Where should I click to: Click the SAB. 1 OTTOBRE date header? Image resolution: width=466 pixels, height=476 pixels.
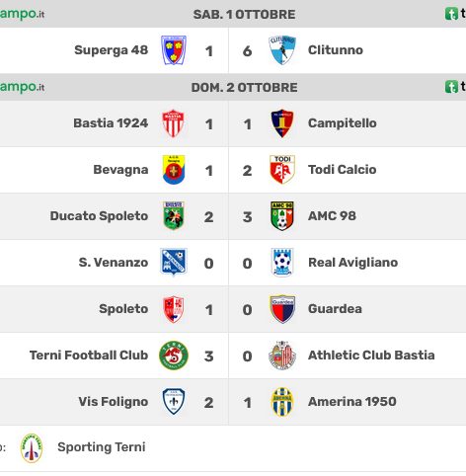(x=244, y=15)
